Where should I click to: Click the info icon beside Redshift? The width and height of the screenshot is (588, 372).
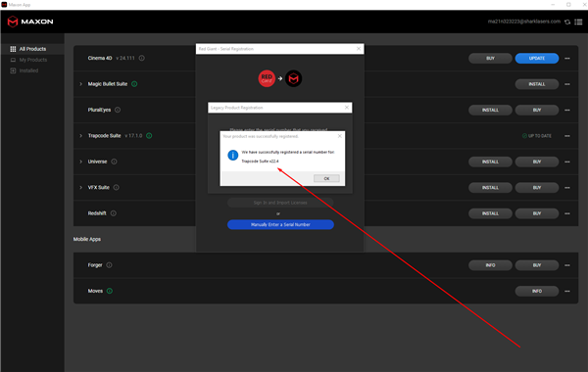point(114,213)
